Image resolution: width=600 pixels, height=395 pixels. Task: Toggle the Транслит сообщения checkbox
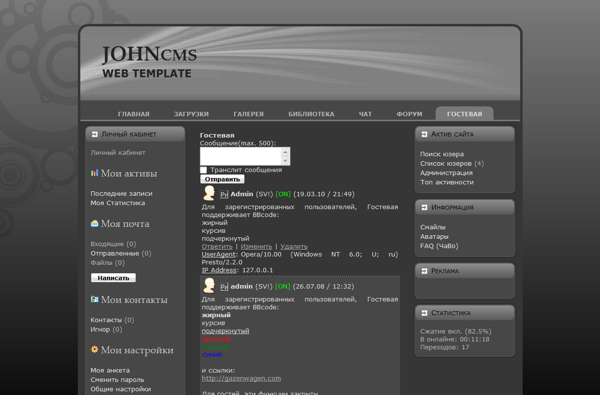pos(203,170)
